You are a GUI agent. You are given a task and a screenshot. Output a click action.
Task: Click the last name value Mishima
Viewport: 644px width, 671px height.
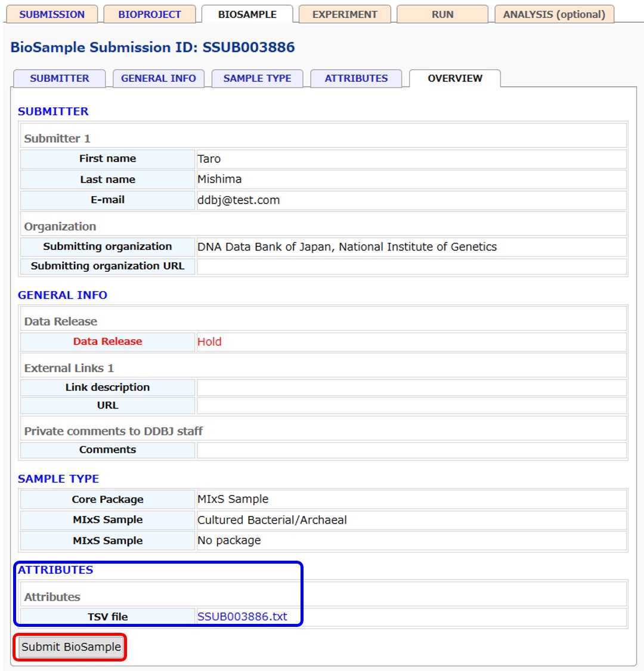click(219, 180)
